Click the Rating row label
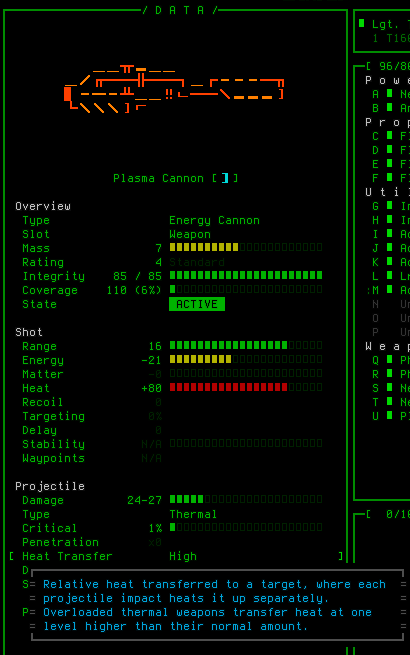Viewport: 410px width, 655px height. [43, 262]
